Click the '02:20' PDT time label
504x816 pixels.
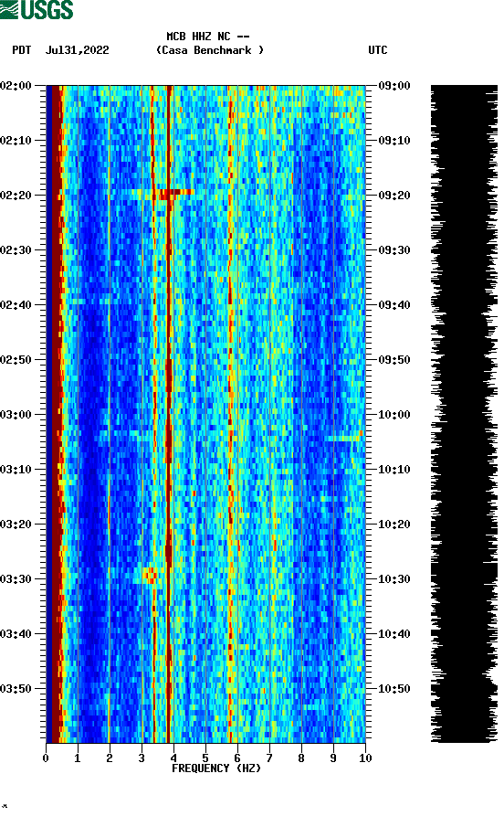[x=16, y=196]
